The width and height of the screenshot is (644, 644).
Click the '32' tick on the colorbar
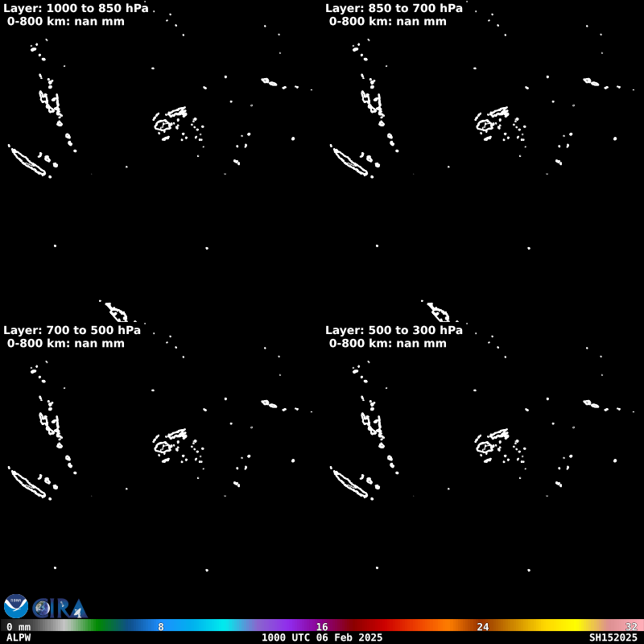pos(631,627)
